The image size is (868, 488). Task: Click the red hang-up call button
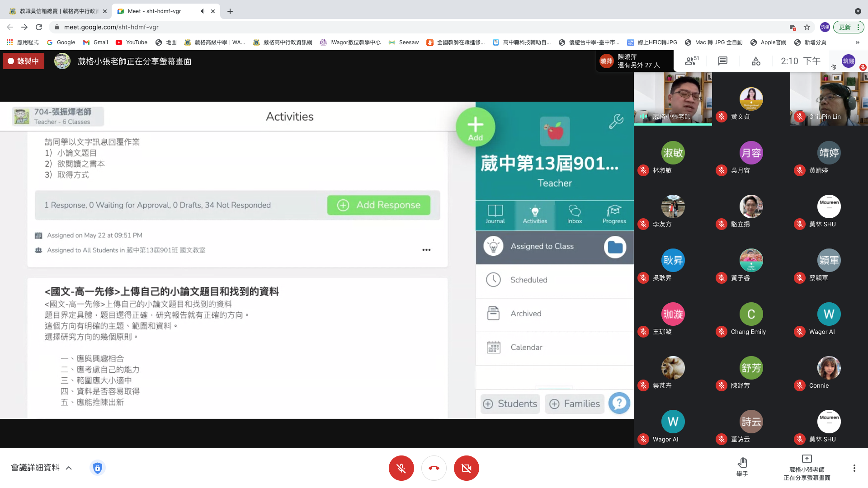(434, 468)
